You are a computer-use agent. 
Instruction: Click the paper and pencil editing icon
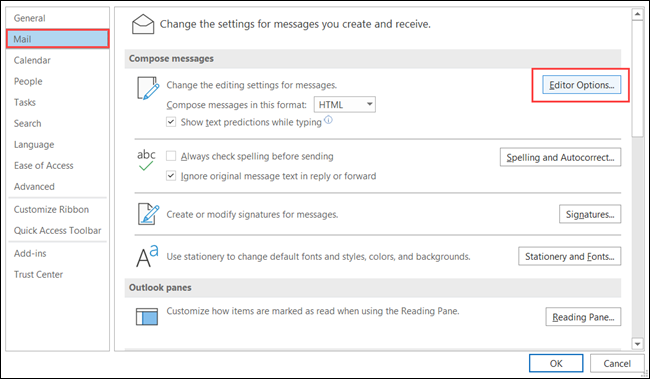point(148,88)
